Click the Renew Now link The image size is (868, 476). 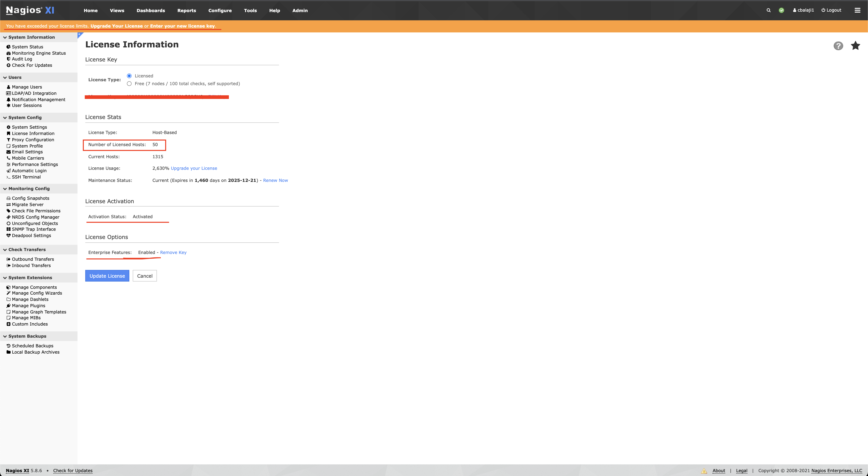click(x=275, y=180)
